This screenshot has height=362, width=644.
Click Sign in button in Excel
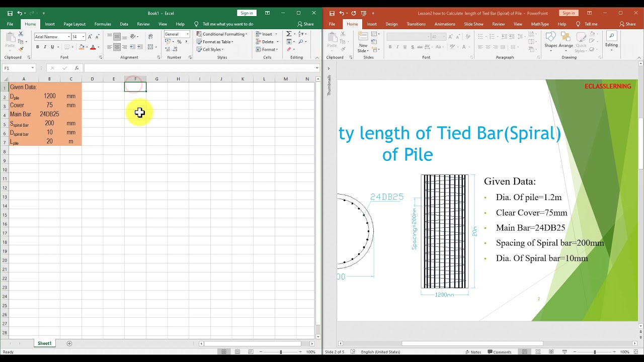247,13
